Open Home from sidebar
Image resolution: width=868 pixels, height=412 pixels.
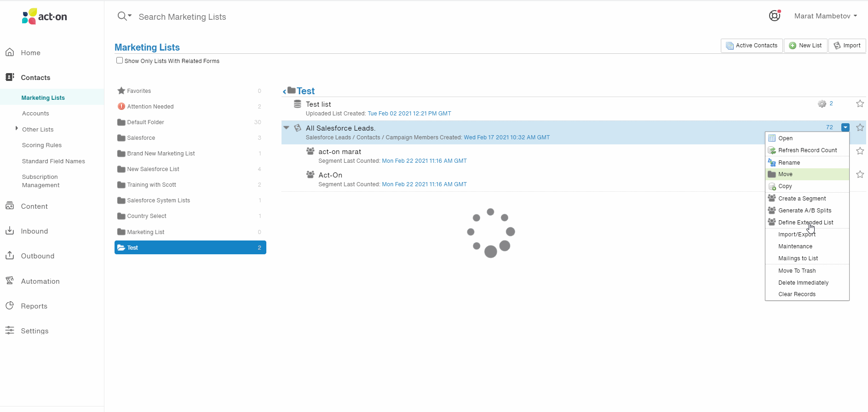click(x=30, y=53)
